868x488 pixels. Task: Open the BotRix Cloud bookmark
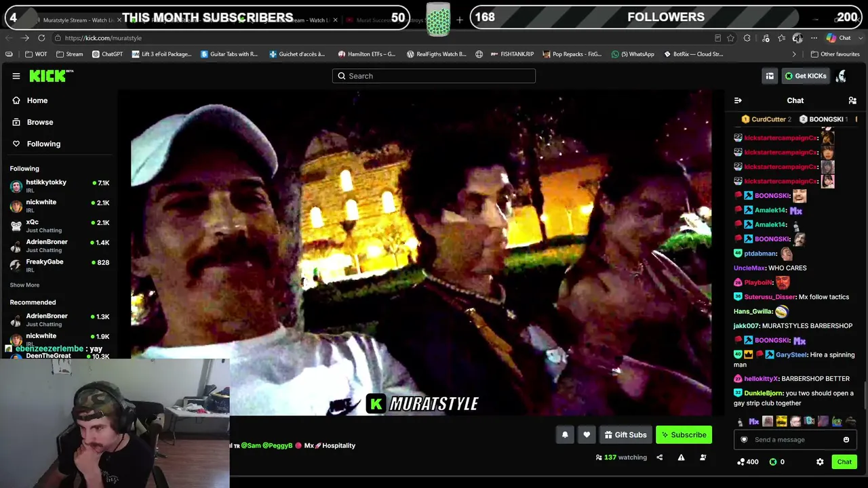(693, 54)
